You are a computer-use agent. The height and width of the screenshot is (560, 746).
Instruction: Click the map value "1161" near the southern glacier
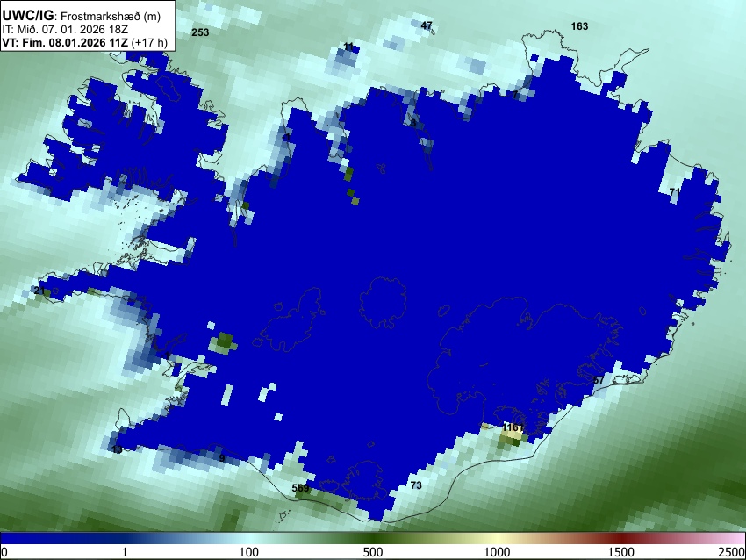point(513,427)
